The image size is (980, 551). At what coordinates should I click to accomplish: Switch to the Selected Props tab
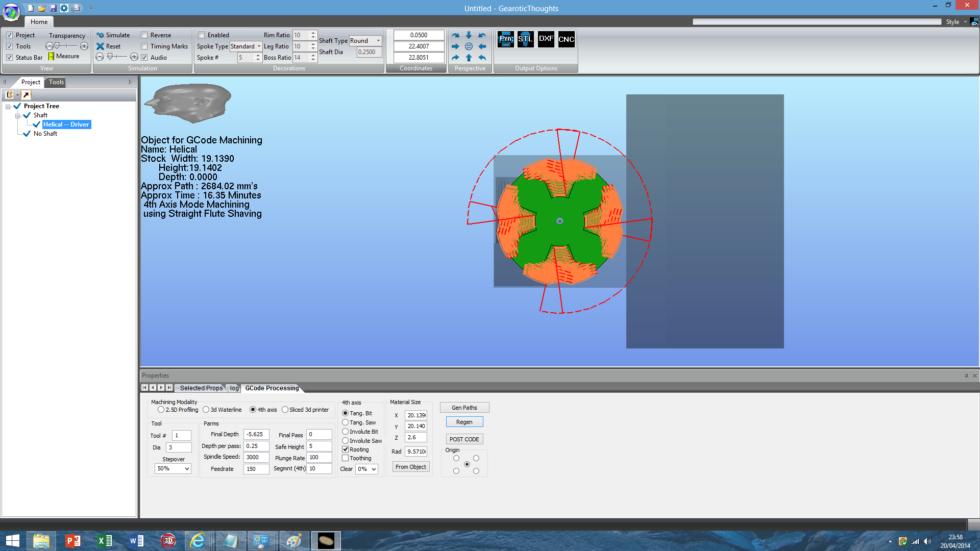click(201, 388)
